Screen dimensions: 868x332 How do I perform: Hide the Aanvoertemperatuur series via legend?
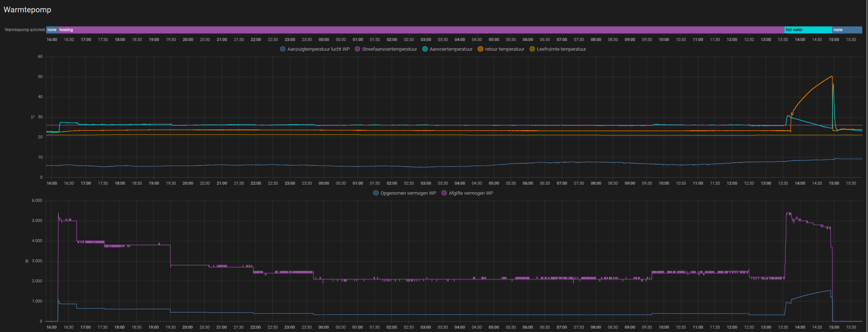[447, 49]
